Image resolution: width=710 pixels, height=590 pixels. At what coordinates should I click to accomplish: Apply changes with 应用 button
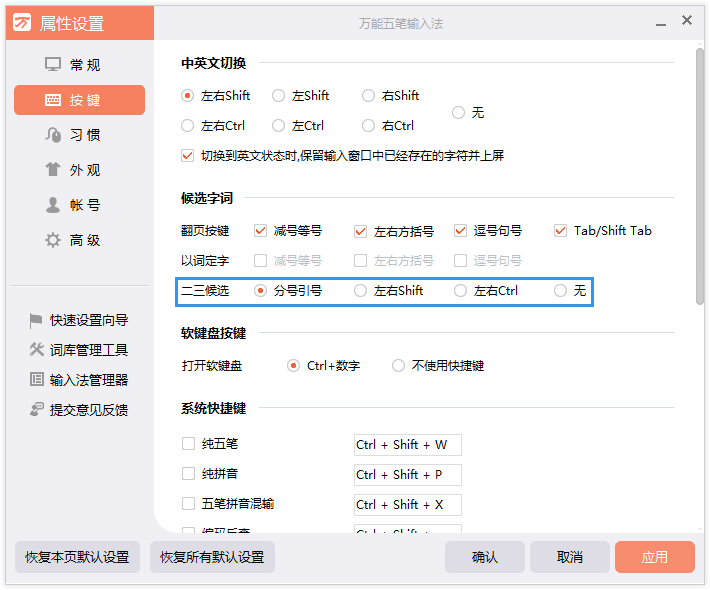coord(655,557)
